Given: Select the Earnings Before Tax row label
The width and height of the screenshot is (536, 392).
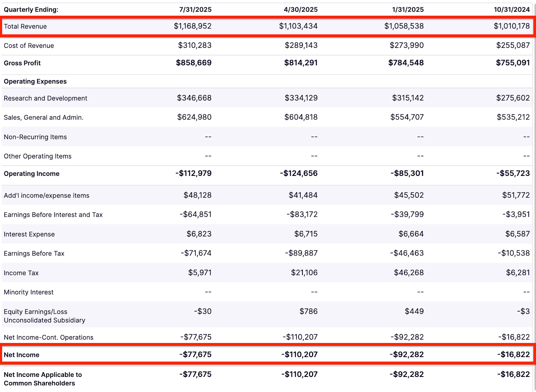Looking at the screenshot, I should pyautogui.click(x=34, y=254).
